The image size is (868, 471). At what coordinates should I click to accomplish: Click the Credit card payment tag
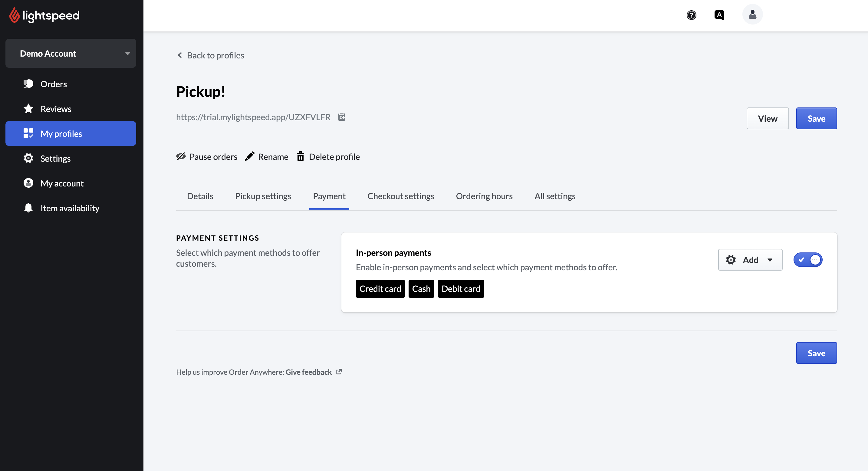click(380, 289)
